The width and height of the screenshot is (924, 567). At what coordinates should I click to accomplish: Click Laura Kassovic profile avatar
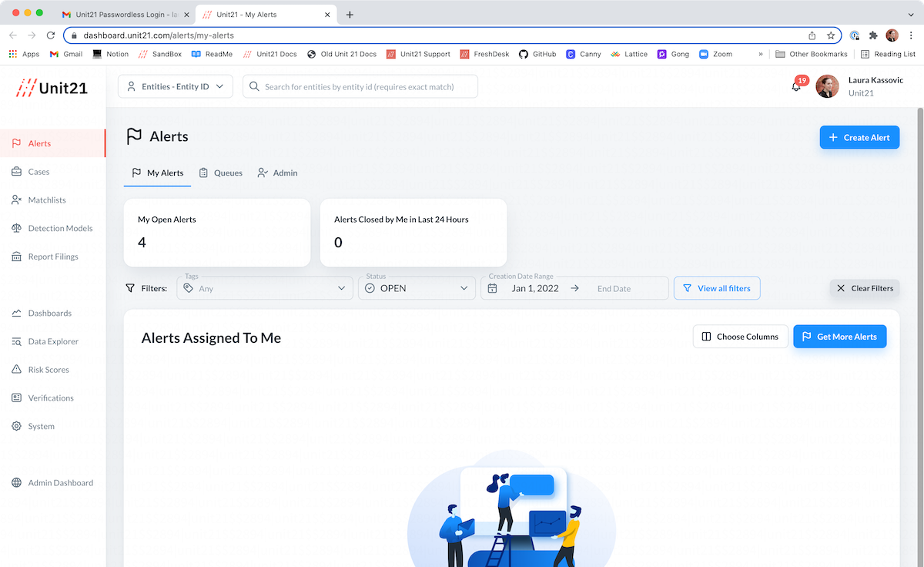pos(827,86)
